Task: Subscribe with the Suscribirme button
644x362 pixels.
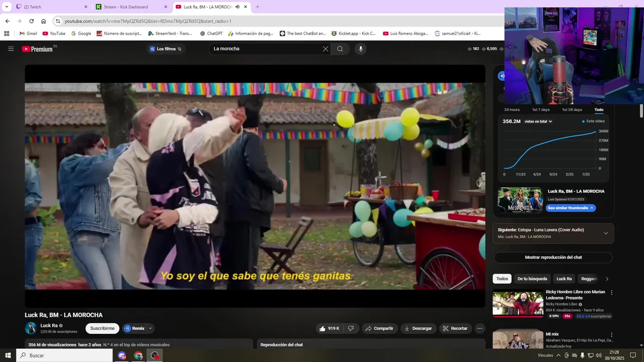Action: click(102, 328)
